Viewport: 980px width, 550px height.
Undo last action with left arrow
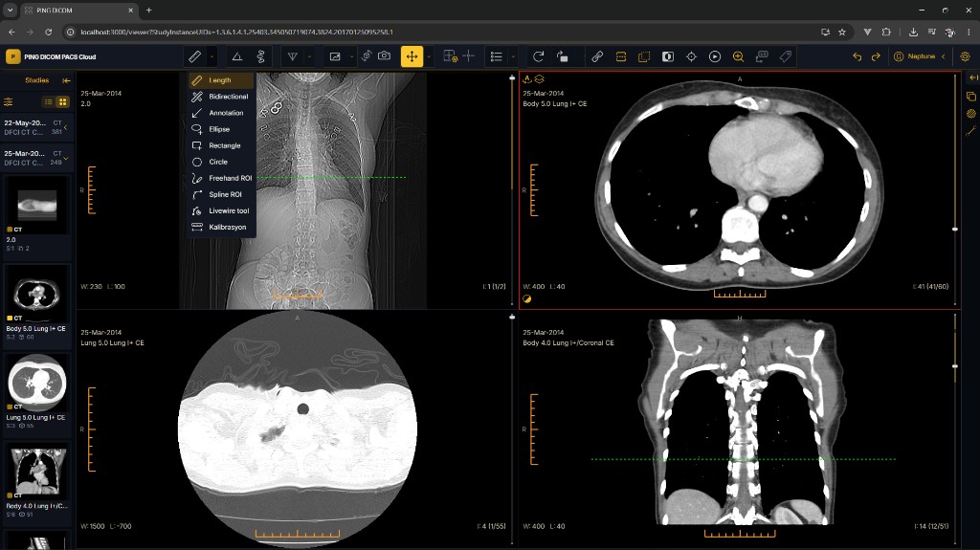pyautogui.click(x=857, y=56)
